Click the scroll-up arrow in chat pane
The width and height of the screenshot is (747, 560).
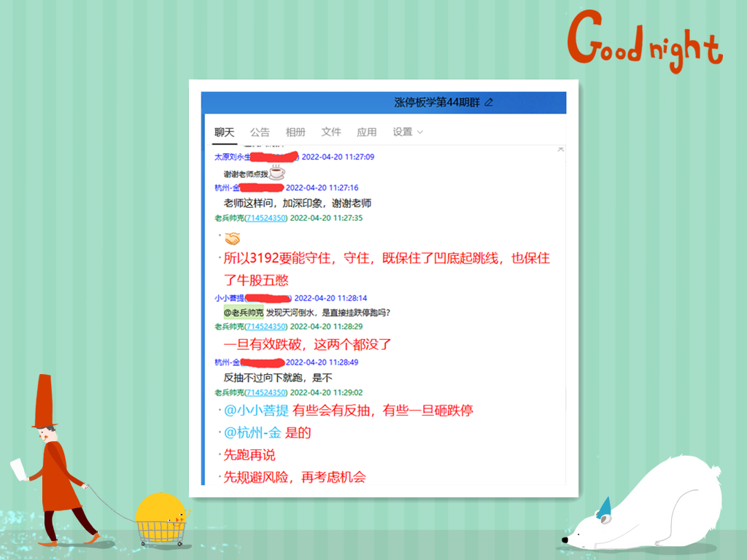coord(561,149)
